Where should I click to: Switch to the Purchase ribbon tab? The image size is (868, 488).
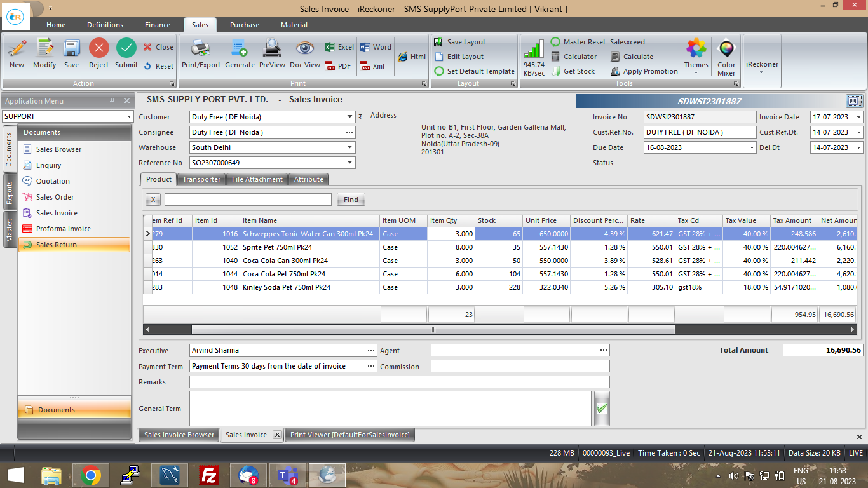pyautogui.click(x=244, y=25)
